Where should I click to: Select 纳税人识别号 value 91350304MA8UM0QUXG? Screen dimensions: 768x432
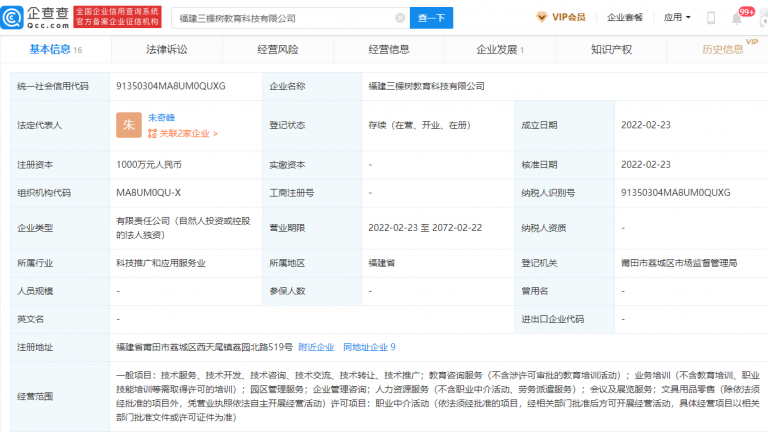coord(675,193)
